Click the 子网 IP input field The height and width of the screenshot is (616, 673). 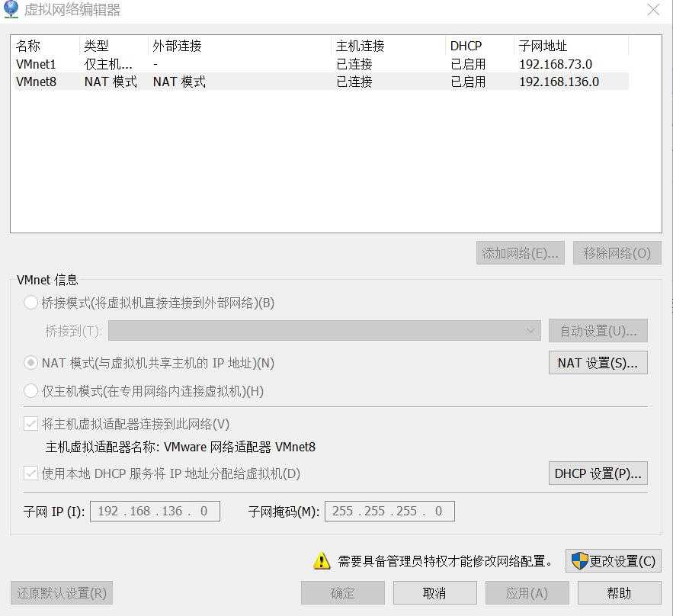pos(155,511)
